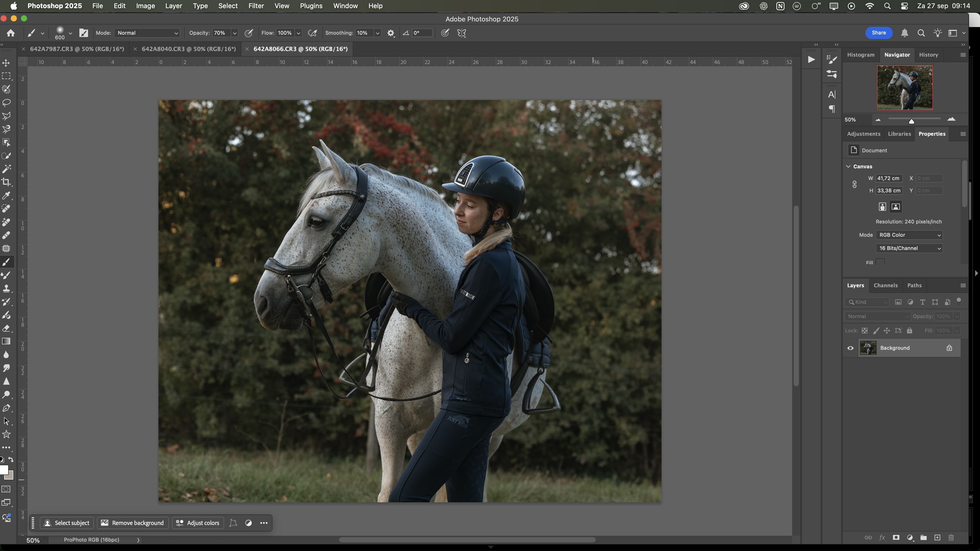
Task: Select the Clone Stamp tool
Action: [x=6, y=288]
